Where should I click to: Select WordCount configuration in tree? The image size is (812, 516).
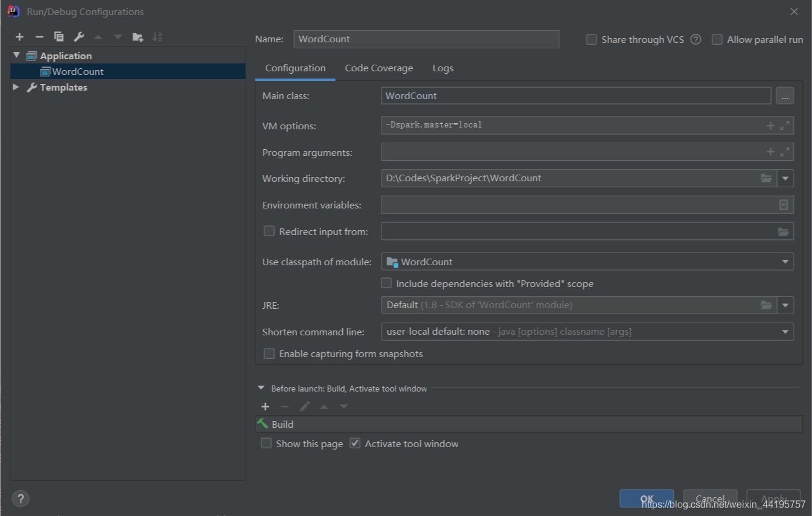tap(128, 71)
